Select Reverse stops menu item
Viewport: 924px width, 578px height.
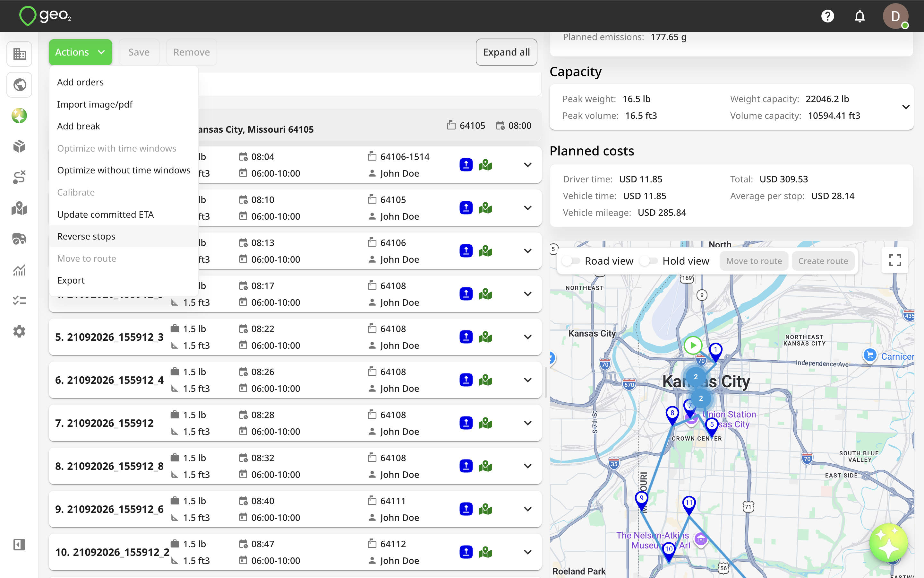[124, 236]
